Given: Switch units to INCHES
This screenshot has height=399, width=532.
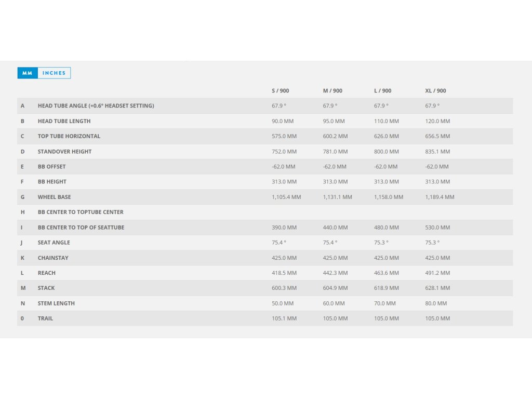Looking at the screenshot, I should (x=54, y=73).
